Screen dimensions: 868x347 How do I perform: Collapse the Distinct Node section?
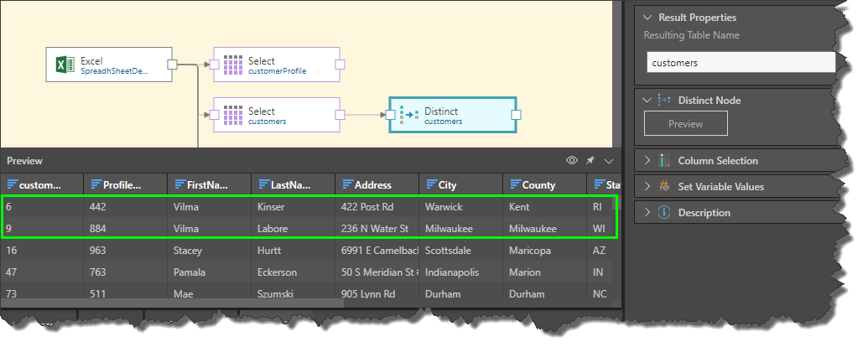647,101
